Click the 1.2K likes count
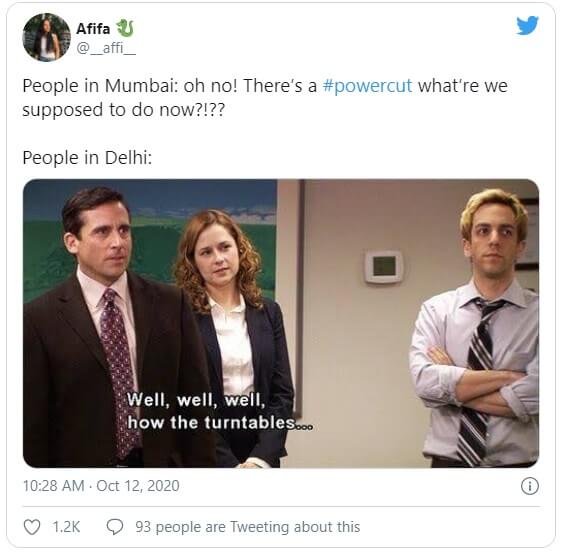Screen dimensions: 561x553 click(x=66, y=527)
